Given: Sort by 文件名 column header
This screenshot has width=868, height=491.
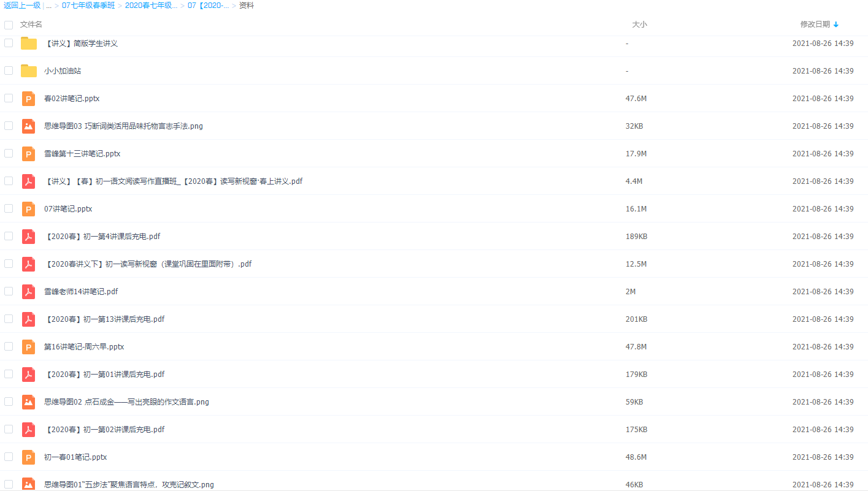Looking at the screenshot, I should pyautogui.click(x=31, y=25).
